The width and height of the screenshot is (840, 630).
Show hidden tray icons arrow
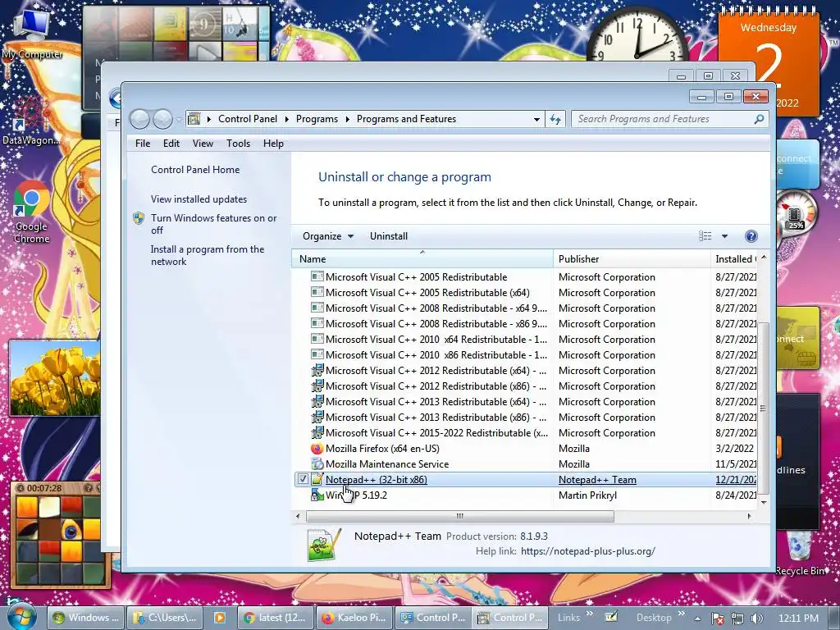pyautogui.click(x=697, y=619)
